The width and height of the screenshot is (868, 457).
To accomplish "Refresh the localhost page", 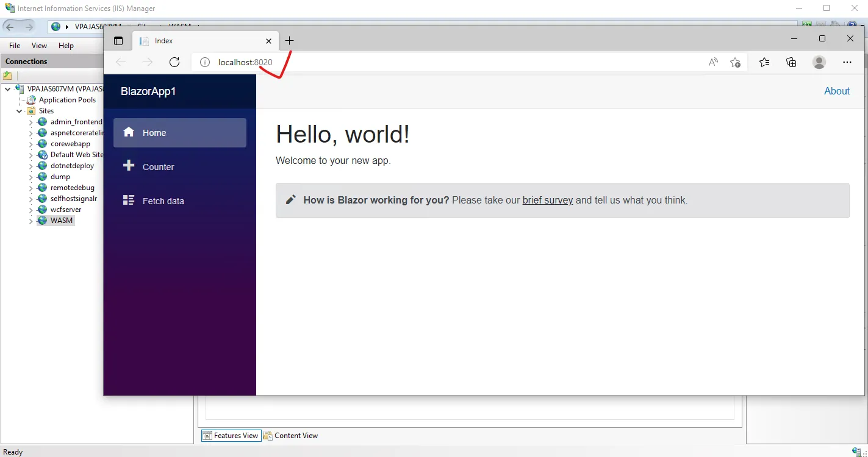I will (x=174, y=62).
